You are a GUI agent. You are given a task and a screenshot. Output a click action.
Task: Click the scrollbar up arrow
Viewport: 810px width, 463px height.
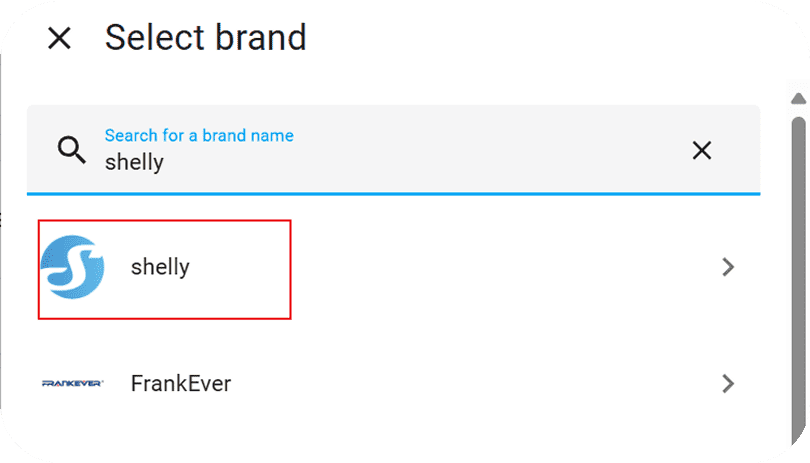pyautogui.click(x=798, y=98)
